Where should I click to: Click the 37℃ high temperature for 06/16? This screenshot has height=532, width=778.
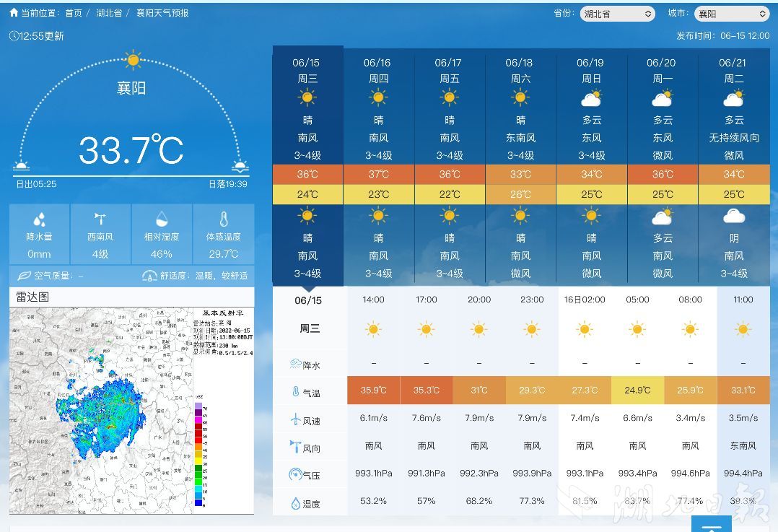click(379, 174)
